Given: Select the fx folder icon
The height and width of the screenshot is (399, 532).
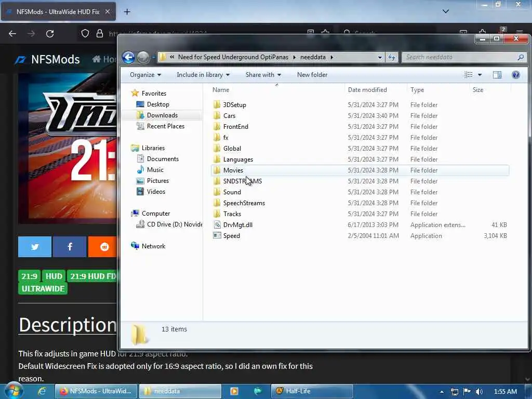Looking at the screenshot, I should point(217,137).
